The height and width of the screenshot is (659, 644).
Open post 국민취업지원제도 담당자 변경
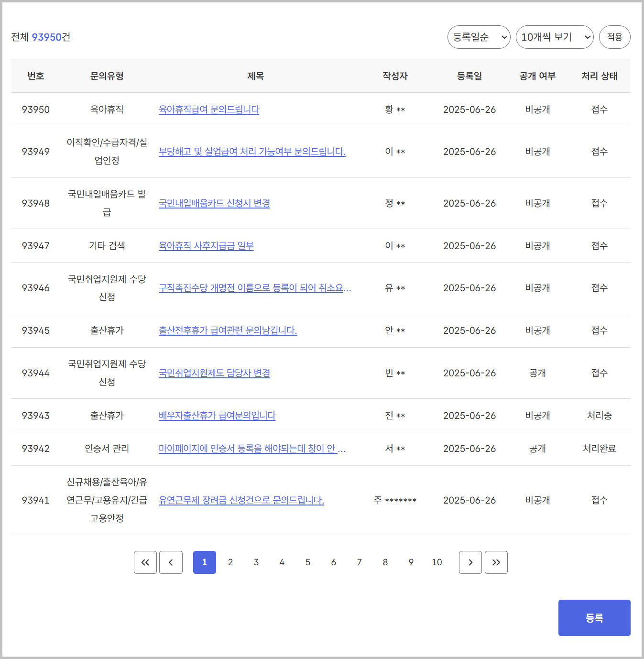point(214,373)
